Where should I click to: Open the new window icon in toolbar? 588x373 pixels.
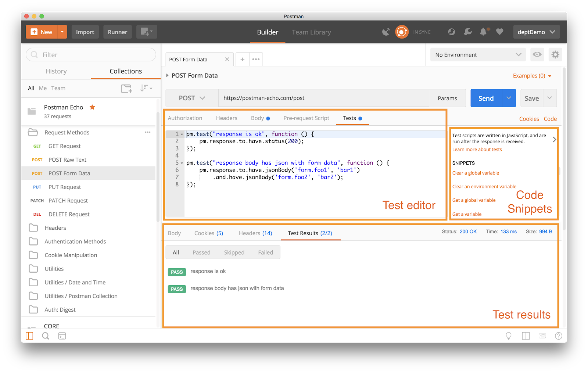click(147, 32)
